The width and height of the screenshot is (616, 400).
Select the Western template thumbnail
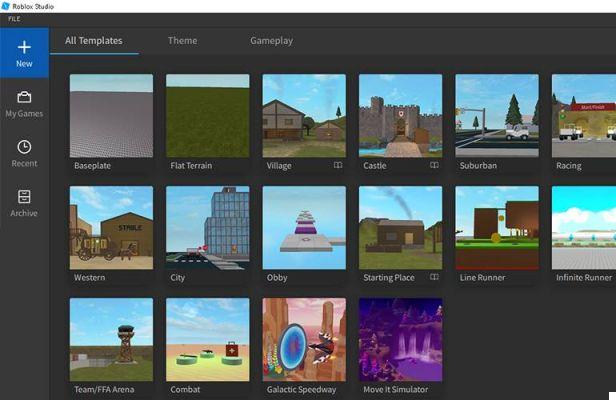[112, 228]
